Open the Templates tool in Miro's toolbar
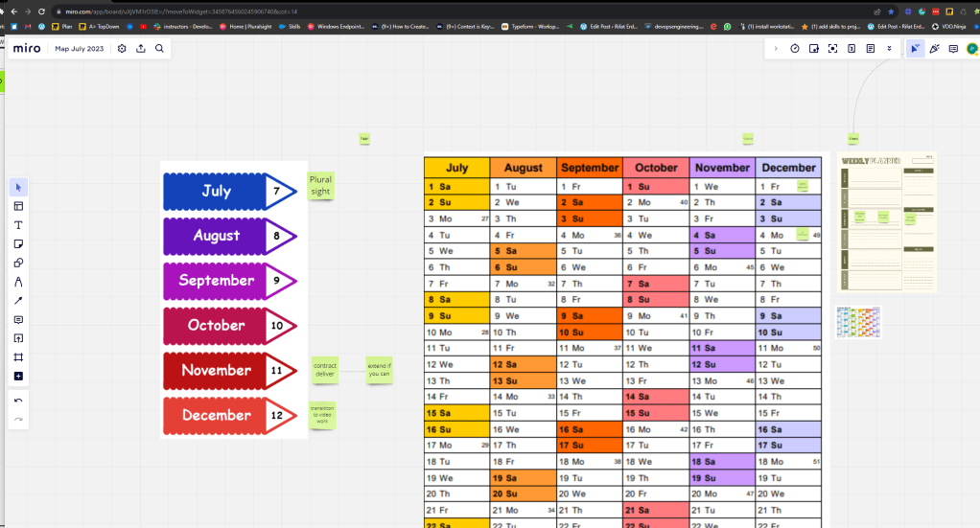 (x=18, y=206)
